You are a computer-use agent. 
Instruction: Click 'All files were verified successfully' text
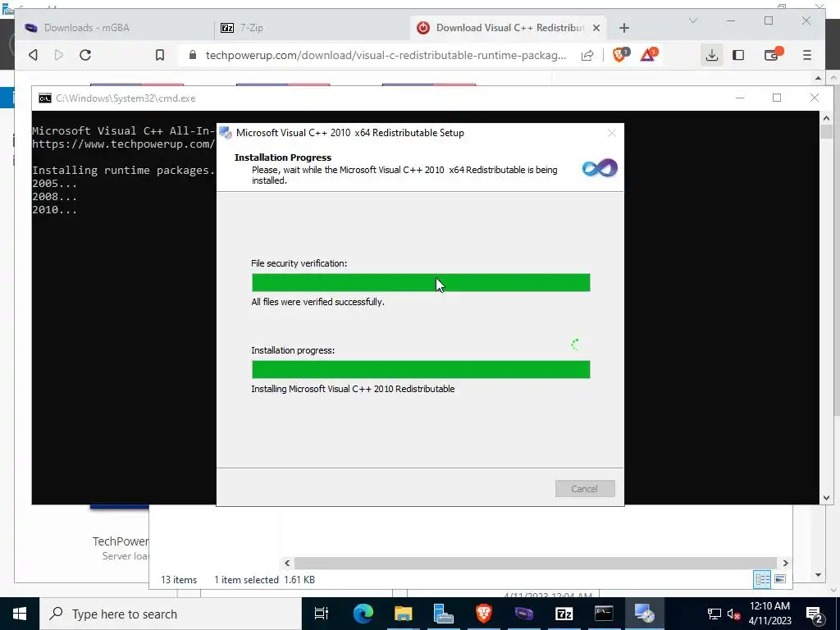tap(317, 302)
